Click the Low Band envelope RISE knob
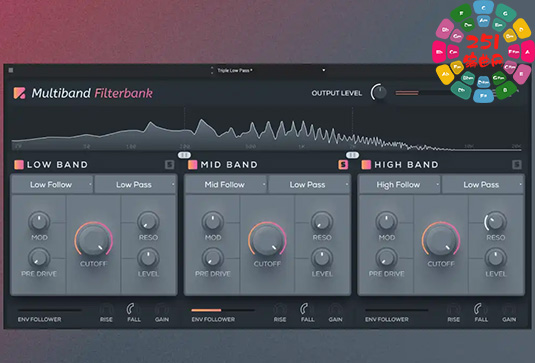This screenshot has height=363, width=535. (106, 309)
